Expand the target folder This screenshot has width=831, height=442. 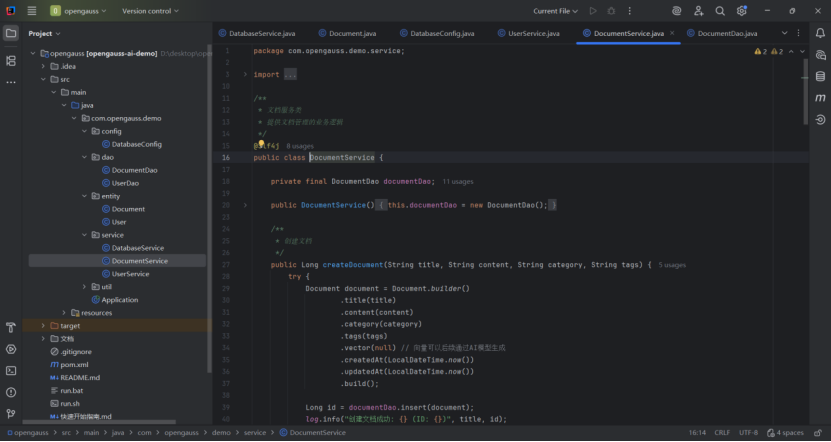43,325
